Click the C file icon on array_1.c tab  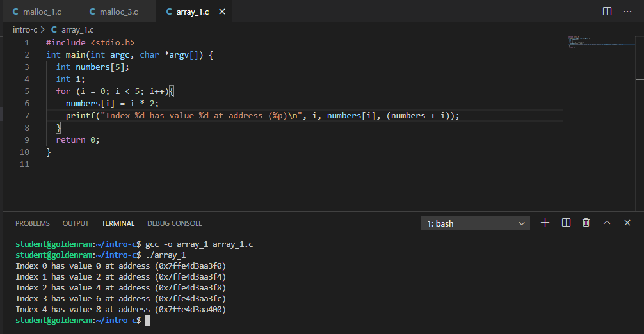click(169, 12)
